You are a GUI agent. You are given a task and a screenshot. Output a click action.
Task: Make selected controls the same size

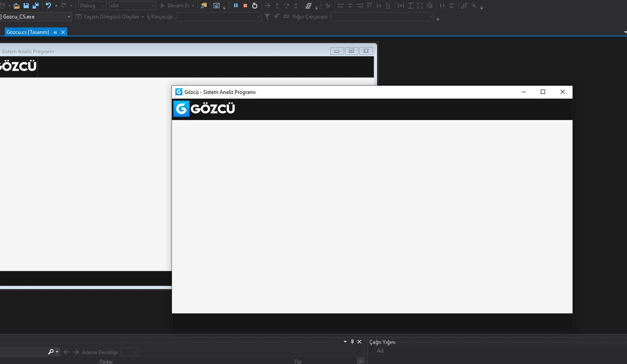420,6
